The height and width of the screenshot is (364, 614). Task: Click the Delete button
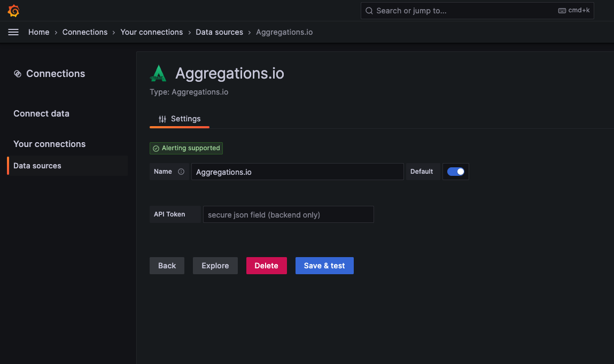[x=266, y=266]
